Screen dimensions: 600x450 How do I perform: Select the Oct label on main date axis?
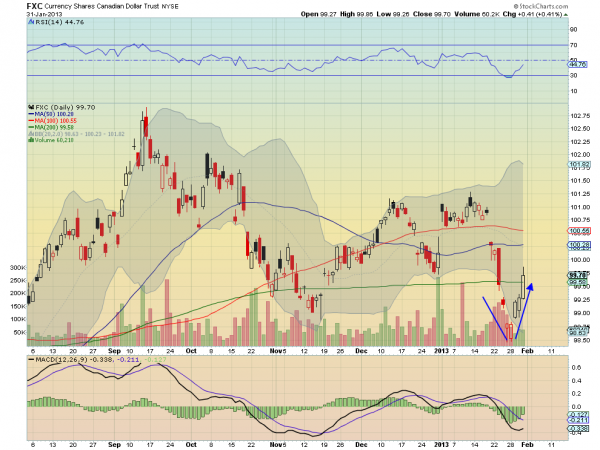(191, 351)
